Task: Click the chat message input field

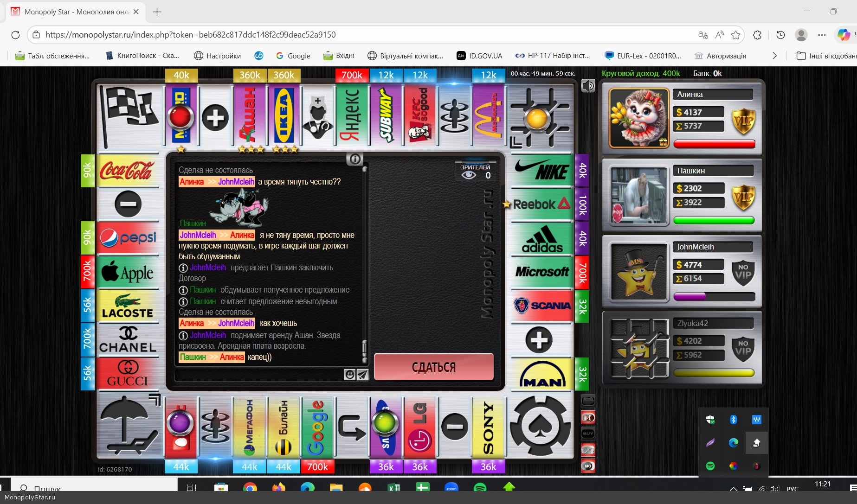Action: coord(259,374)
